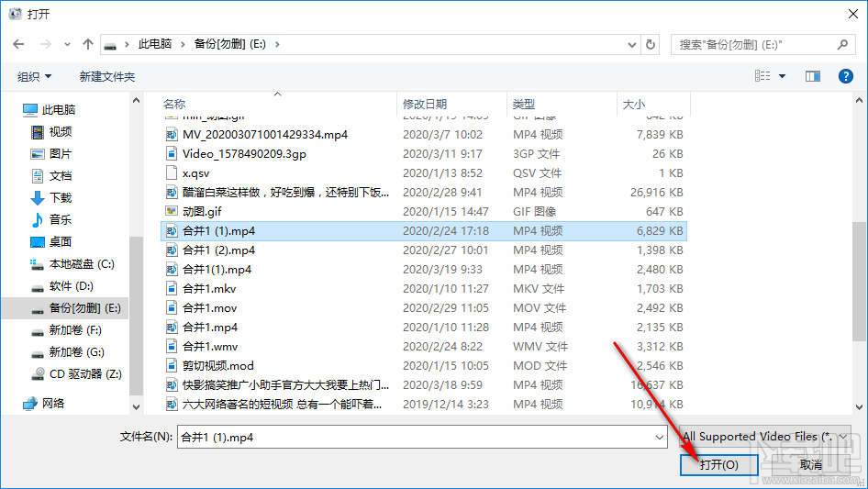
Task: Click the file icon of 合并1.mkv
Action: click(x=172, y=288)
